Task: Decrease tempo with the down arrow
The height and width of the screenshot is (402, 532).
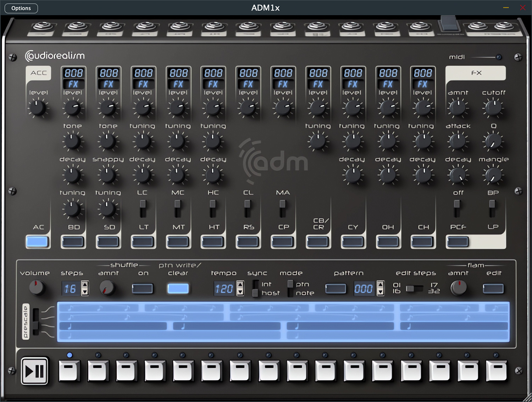Action: [x=240, y=292]
